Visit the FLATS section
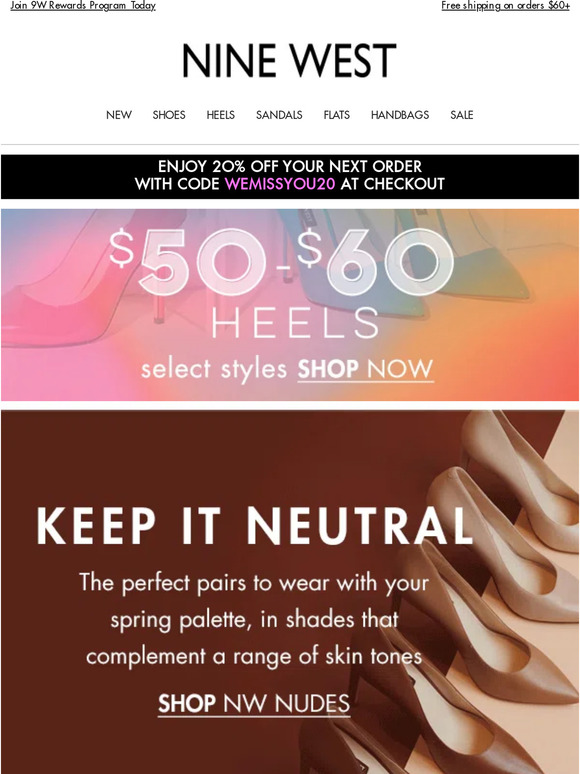The width and height of the screenshot is (580, 774). click(x=337, y=115)
